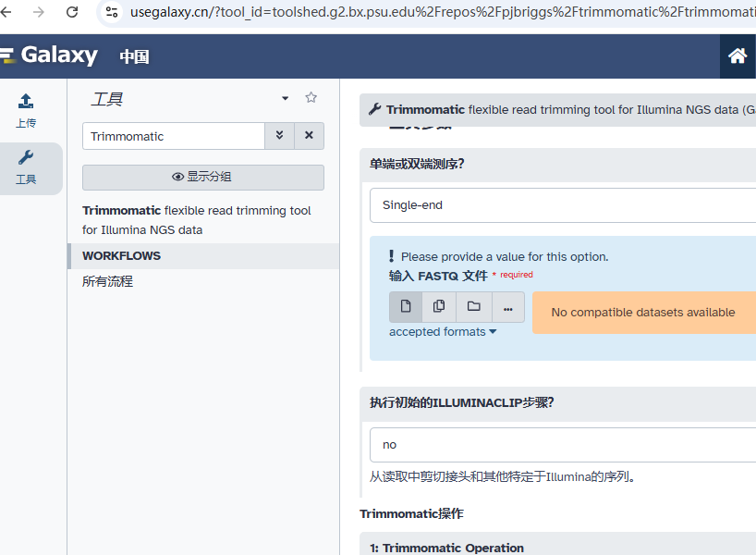Click the Trimmomatic tool search field
The height and width of the screenshot is (555, 756).
(174, 136)
